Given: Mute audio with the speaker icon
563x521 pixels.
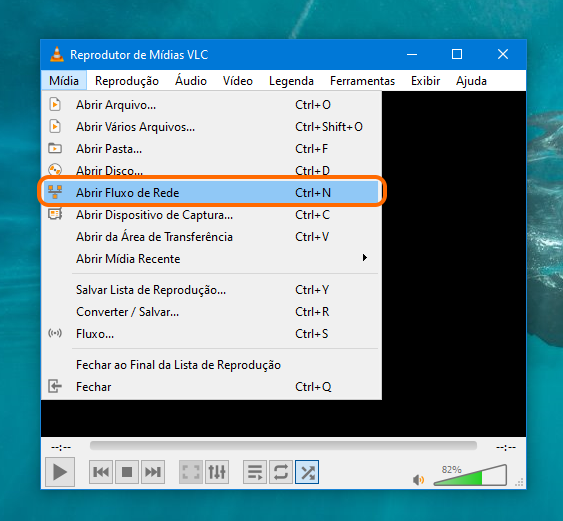Looking at the screenshot, I should pos(418,479).
